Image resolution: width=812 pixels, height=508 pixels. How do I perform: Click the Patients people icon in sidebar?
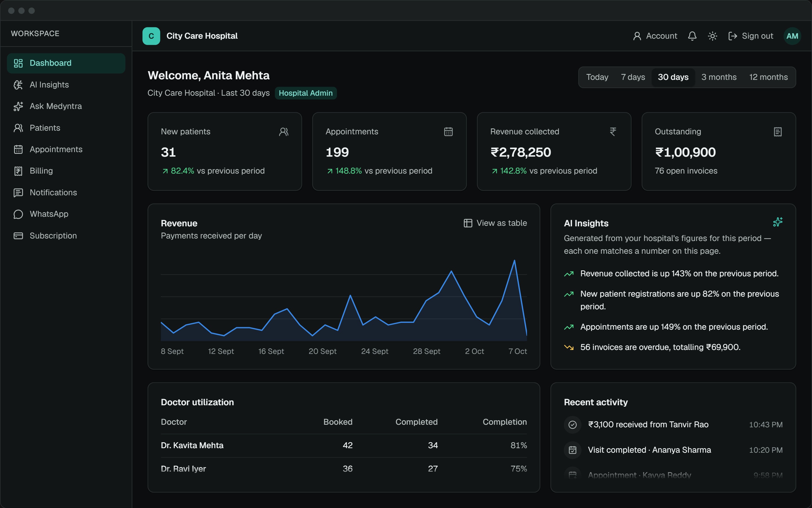[18, 128]
